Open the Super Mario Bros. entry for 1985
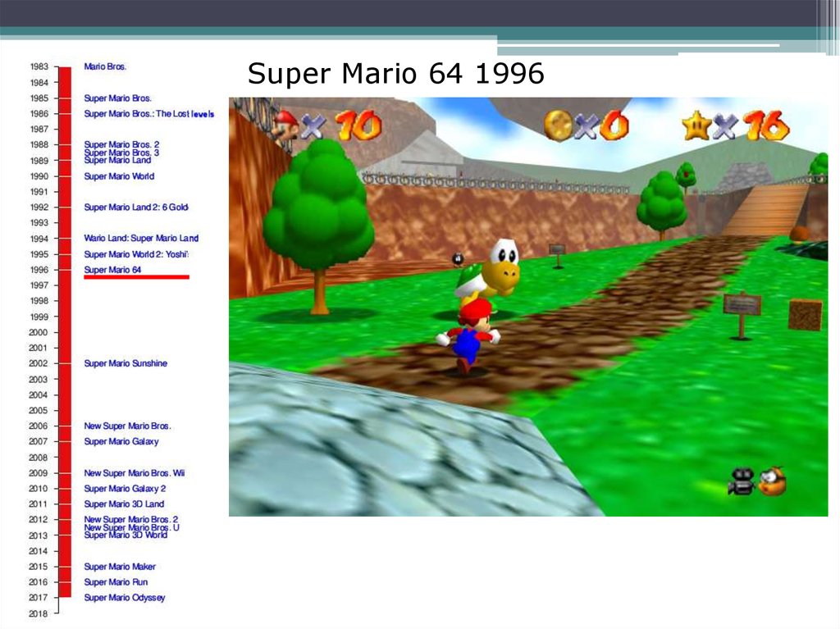Image resolution: width=840 pixels, height=629 pixels. click(118, 98)
